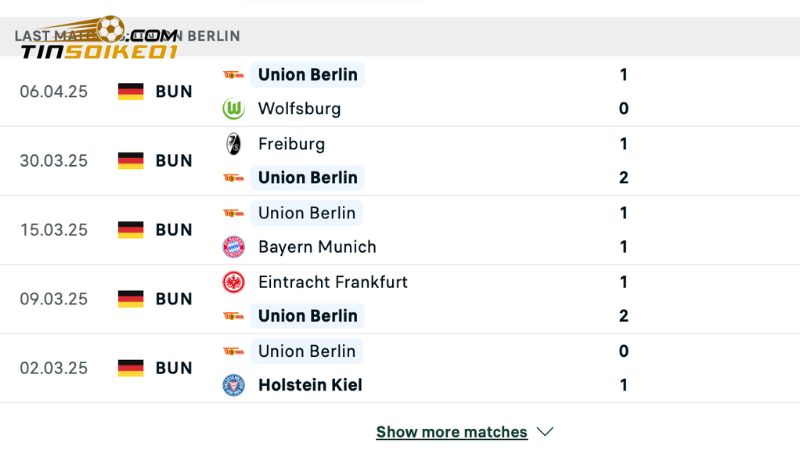
Task: Click Union Berlin crest in Wolfsburg match
Action: 233,74
